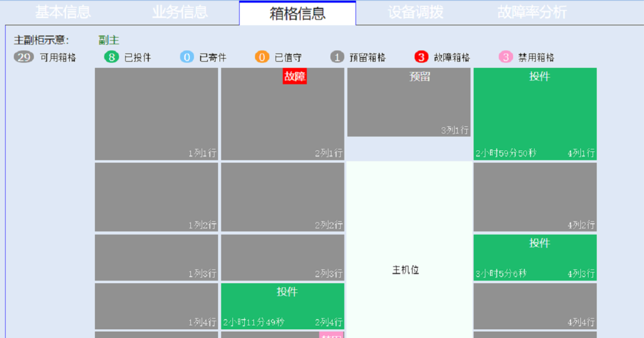Image resolution: width=644 pixels, height=338 pixels.
Task: Select the green locker 2列4行
Action: 282,307
